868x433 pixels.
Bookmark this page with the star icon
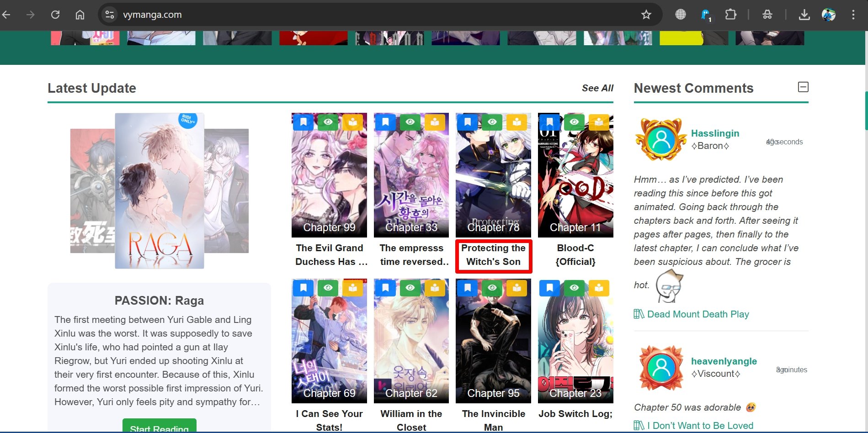(646, 15)
